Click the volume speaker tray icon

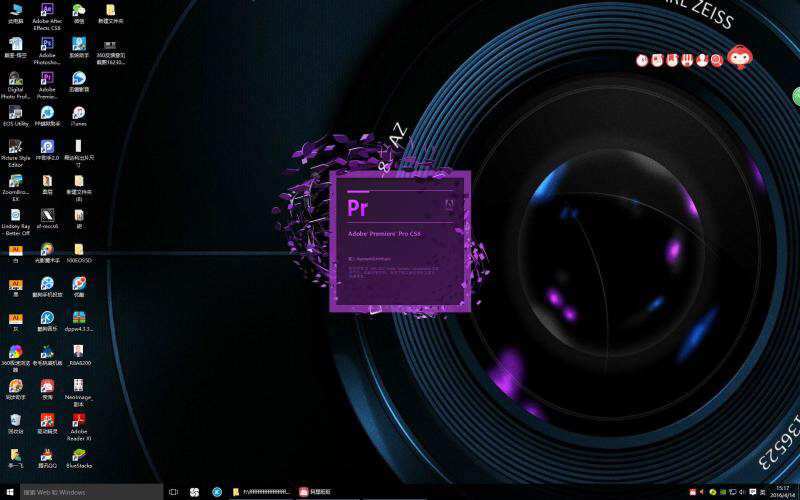coord(742,492)
